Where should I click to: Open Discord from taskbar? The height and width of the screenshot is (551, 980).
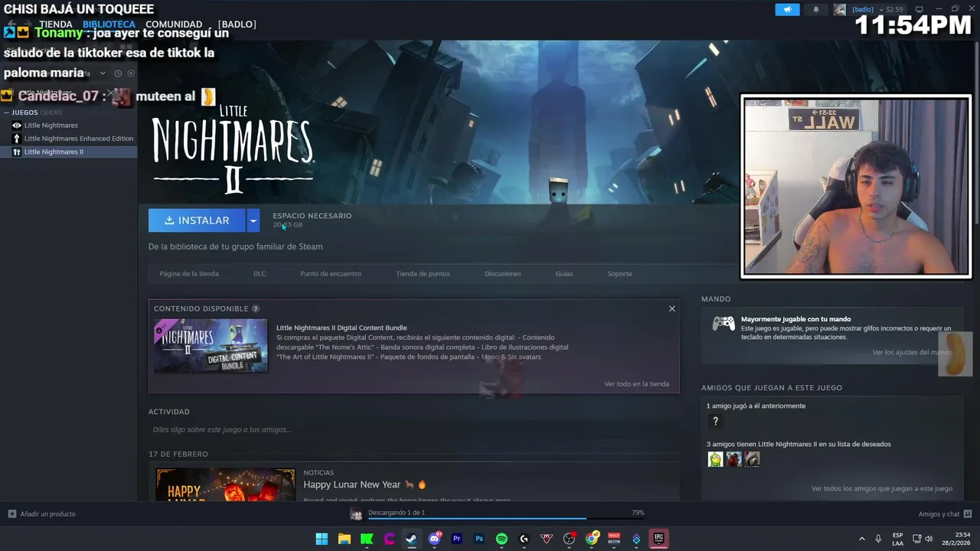tap(434, 539)
